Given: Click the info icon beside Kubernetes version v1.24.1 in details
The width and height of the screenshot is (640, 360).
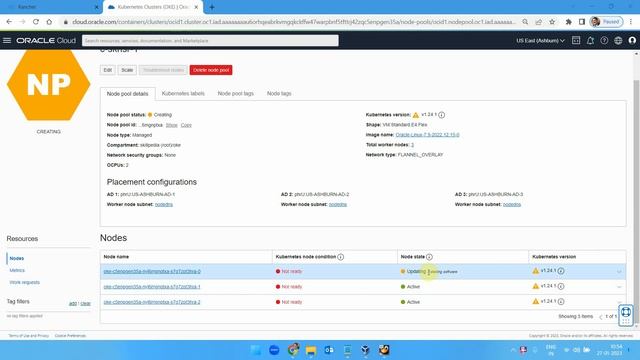Looking at the screenshot, I should pos(442,115).
